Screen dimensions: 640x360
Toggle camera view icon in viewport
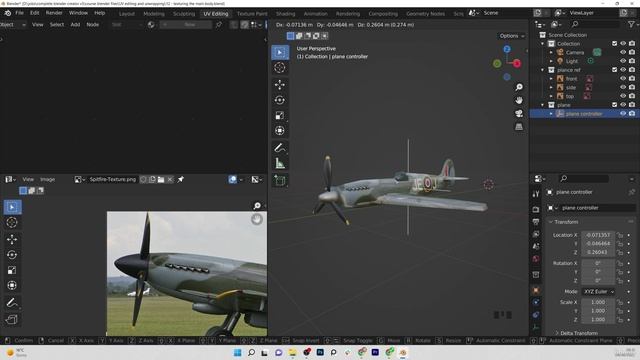click(519, 113)
